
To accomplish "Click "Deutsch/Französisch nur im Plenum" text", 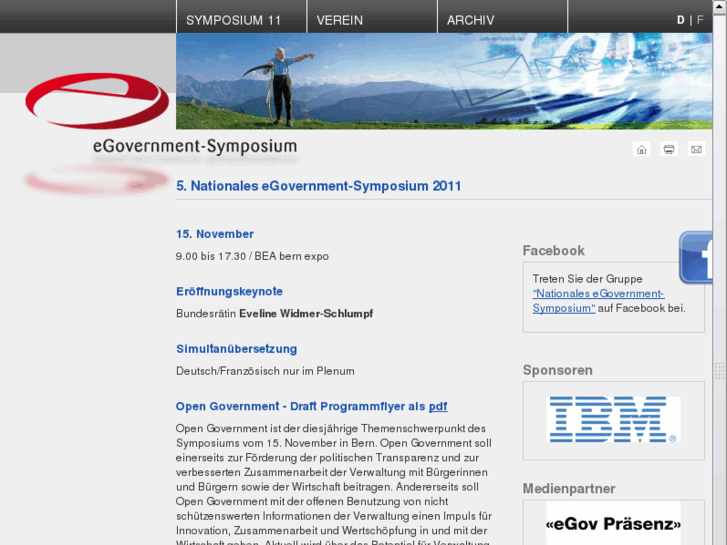I will tap(265, 372).
